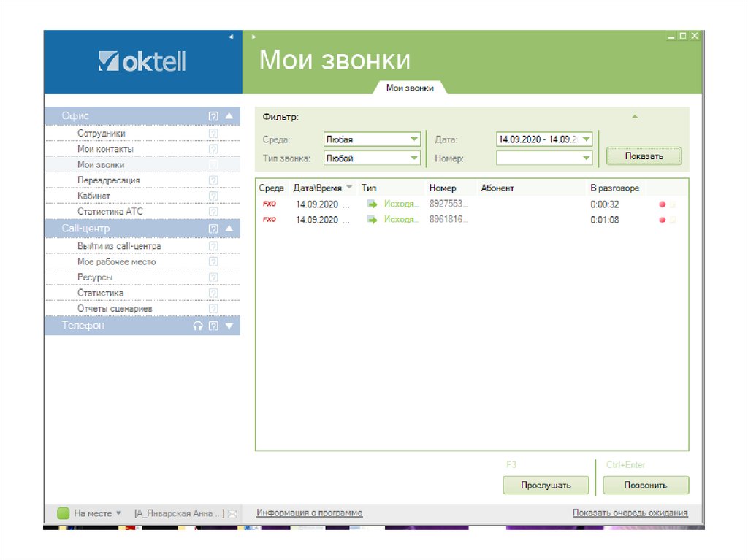
Task: Open the Среда dropdown showing Любая
Action: tap(372, 139)
